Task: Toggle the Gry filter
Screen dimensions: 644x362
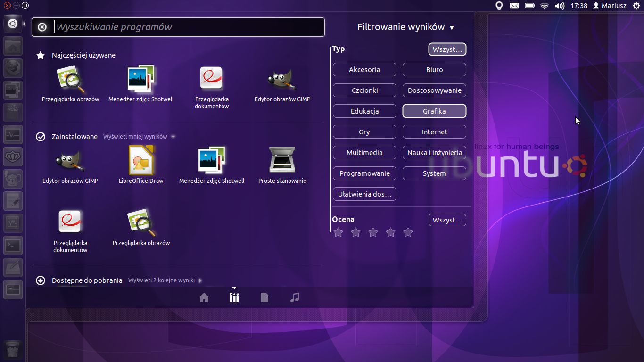Action: pyautogui.click(x=364, y=132)
